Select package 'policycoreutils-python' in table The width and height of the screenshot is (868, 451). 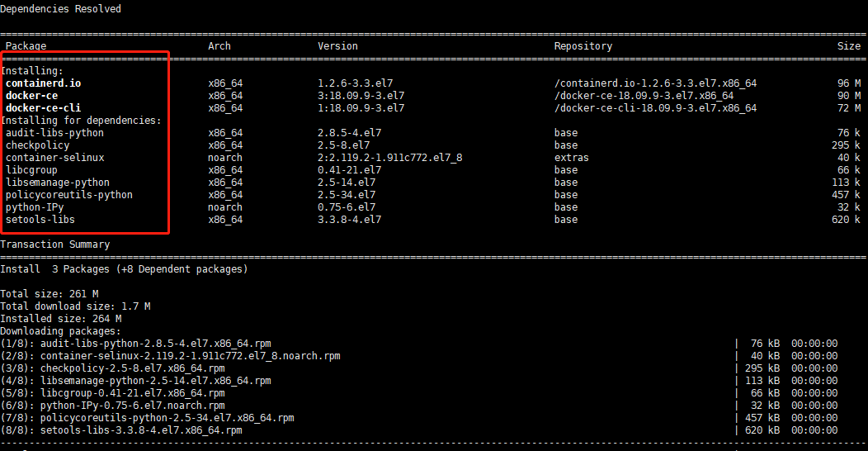click(69, 194)
